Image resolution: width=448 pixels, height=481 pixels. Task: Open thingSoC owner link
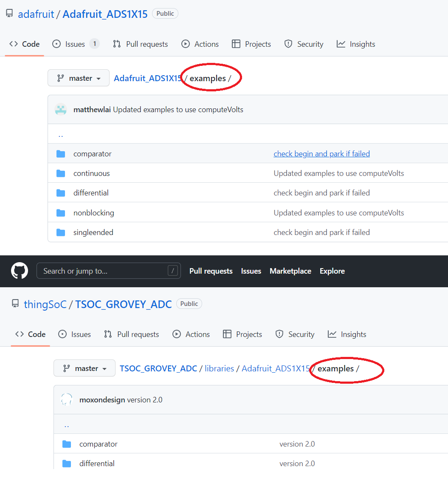(45, 304)
